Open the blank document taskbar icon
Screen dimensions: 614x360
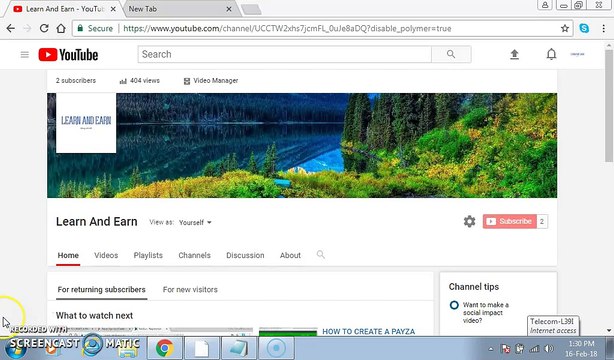point(201,348)
